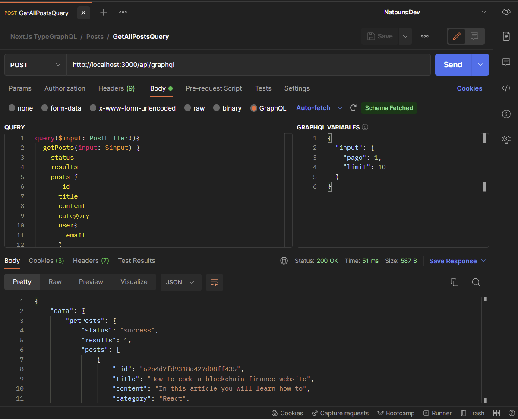The height and width of the screenshot is (420, 518).
Task: Open Documentation pane in right sidebar
Action: pyautogui.click(x=506, y=36)
